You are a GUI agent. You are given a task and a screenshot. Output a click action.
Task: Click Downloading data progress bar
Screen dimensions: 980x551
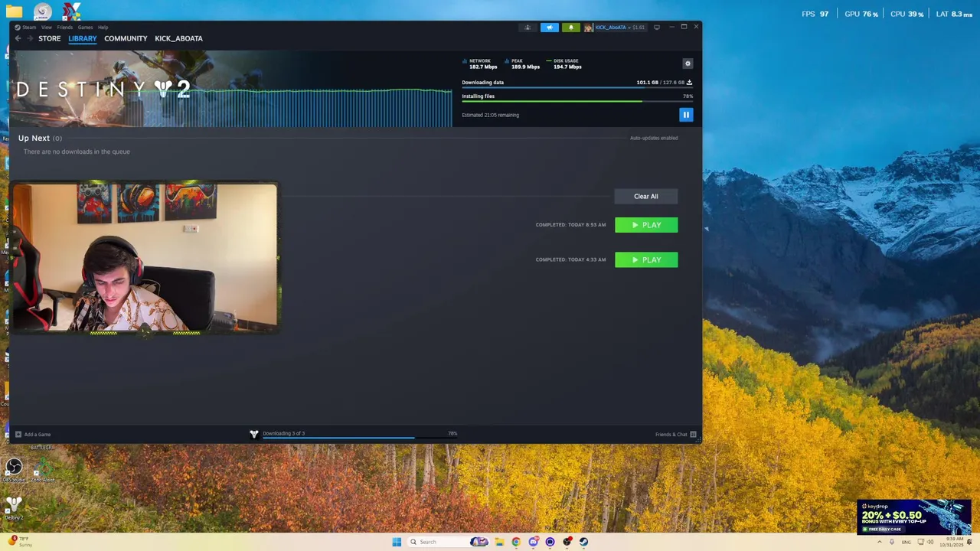577,87
